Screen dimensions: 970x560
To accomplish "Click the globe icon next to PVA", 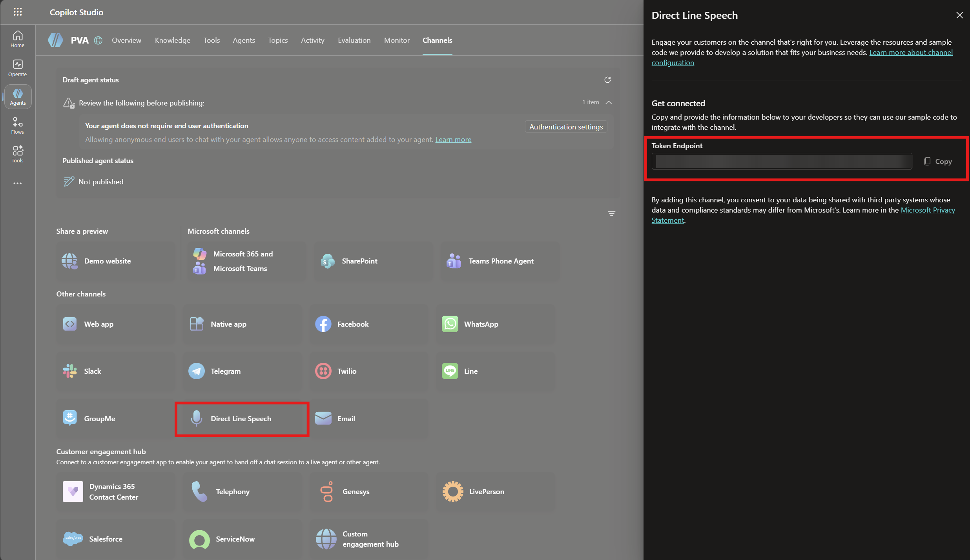I will [98, 40].
